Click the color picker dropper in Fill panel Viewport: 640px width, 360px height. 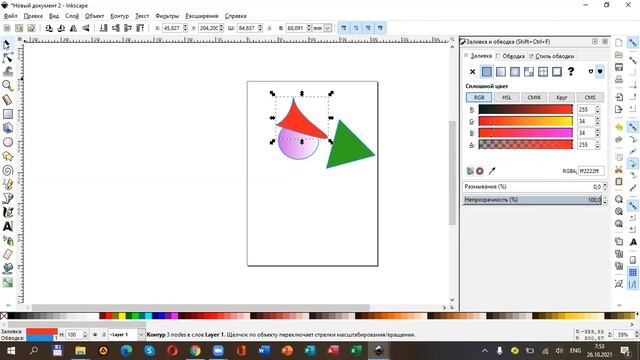492,171
